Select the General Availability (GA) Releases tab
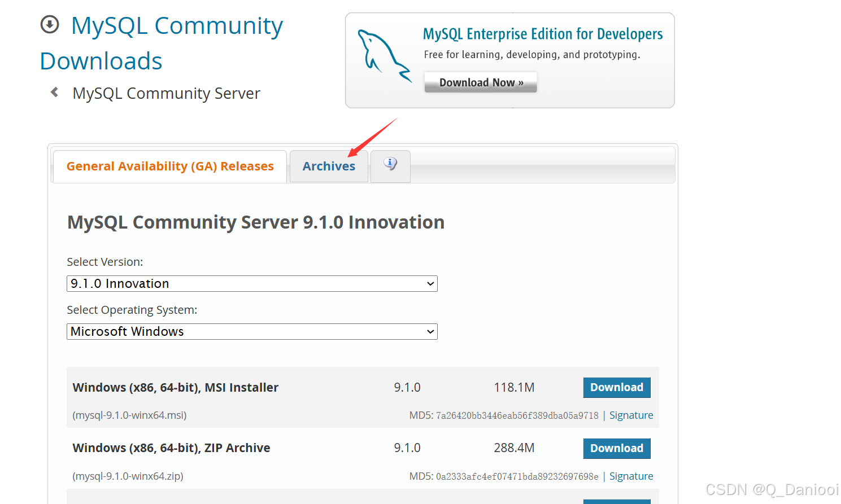 pos(169,166)
